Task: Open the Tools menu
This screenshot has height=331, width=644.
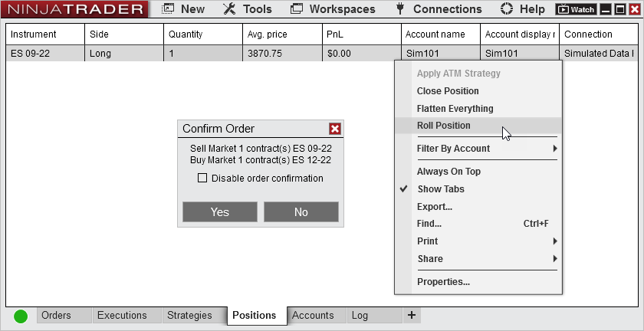Action: 247,9
